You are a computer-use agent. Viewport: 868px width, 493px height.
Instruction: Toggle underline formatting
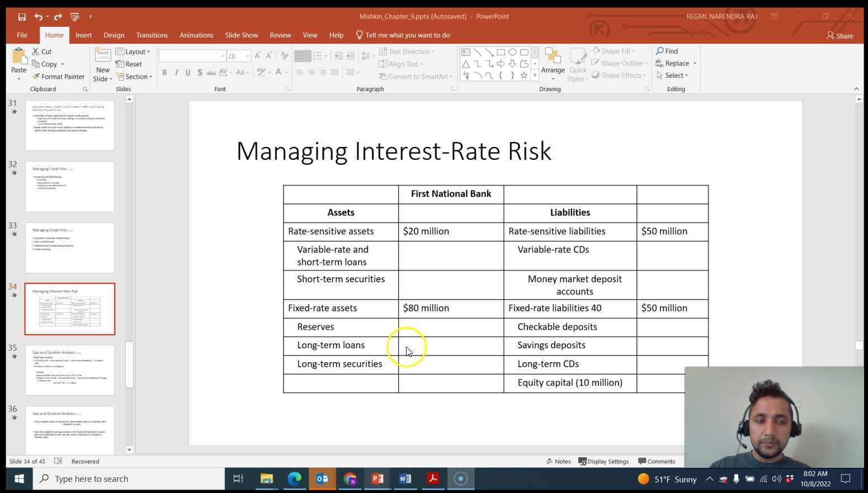click(188, 73)
